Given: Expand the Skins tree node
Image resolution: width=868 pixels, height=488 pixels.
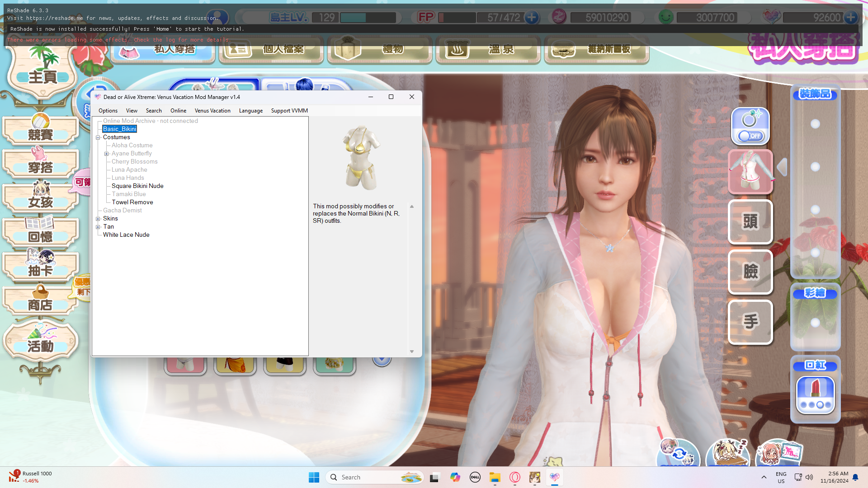Looking at the screenshot, I should click(98, 219).
